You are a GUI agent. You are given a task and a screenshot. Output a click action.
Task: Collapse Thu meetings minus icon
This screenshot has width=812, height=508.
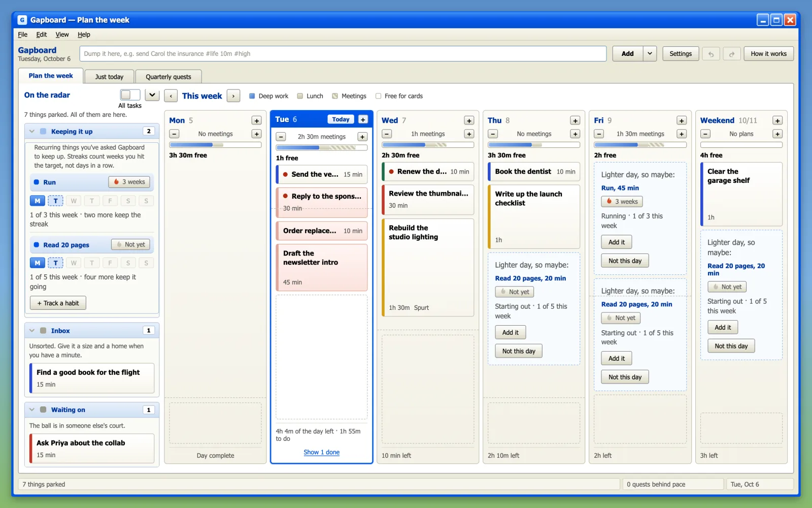pos(493,134)
